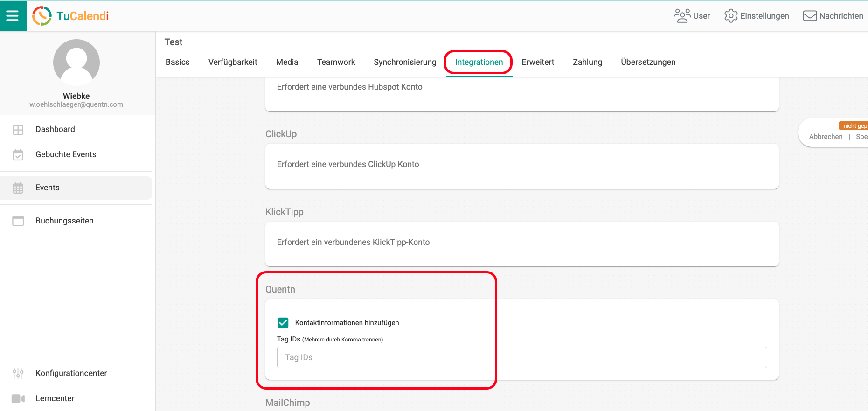Switch to the Basics tab
Screen dimensions: 868x411
178,62
